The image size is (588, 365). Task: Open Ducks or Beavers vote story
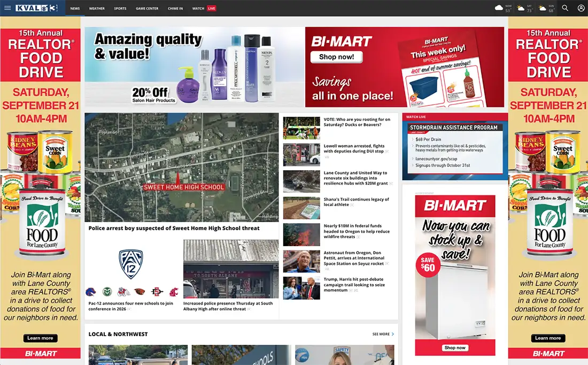tap(357, 122)
